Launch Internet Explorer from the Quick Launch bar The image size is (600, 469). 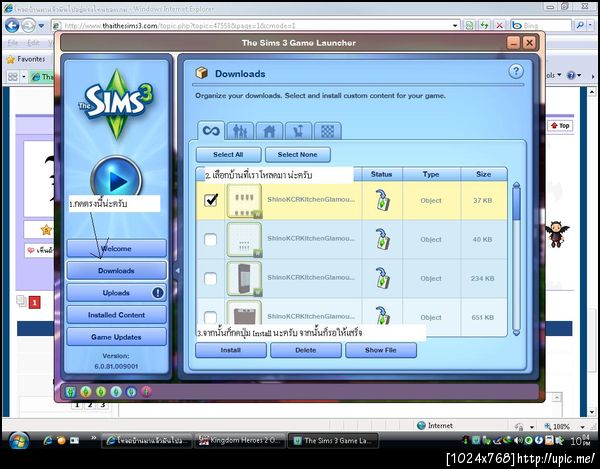[x=47, y=440]
